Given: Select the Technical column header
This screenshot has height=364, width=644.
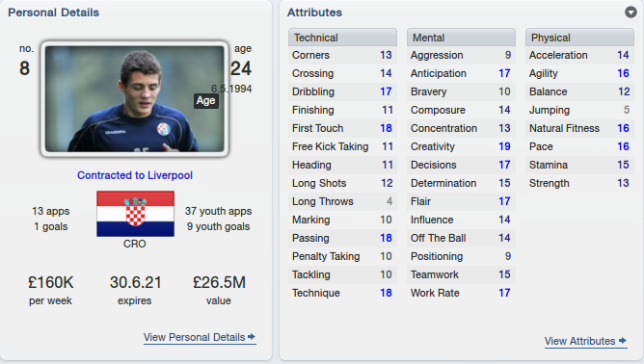Looking at the screenshot, I should click(342, 38).
